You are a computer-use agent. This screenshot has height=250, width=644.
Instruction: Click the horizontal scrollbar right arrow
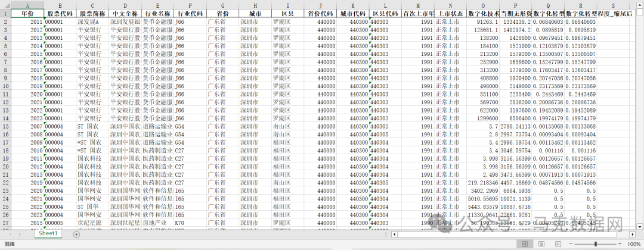[x=632, y=235]
